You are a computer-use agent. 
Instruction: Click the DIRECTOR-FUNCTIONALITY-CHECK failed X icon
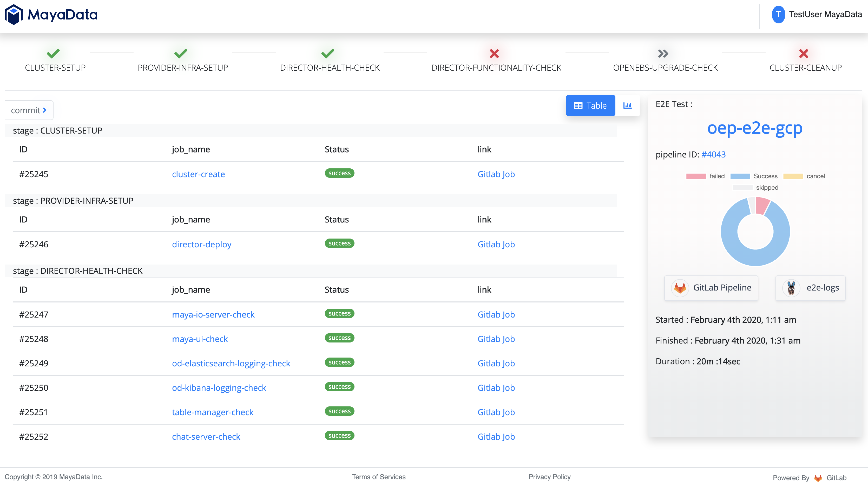coord(494,53)
